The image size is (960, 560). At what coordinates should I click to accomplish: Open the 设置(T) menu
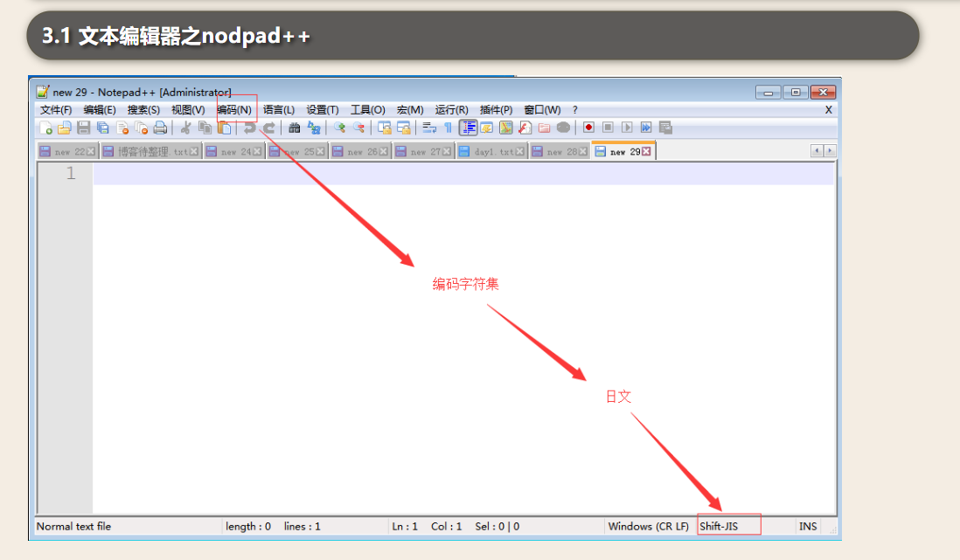click(x=323, y=109)
